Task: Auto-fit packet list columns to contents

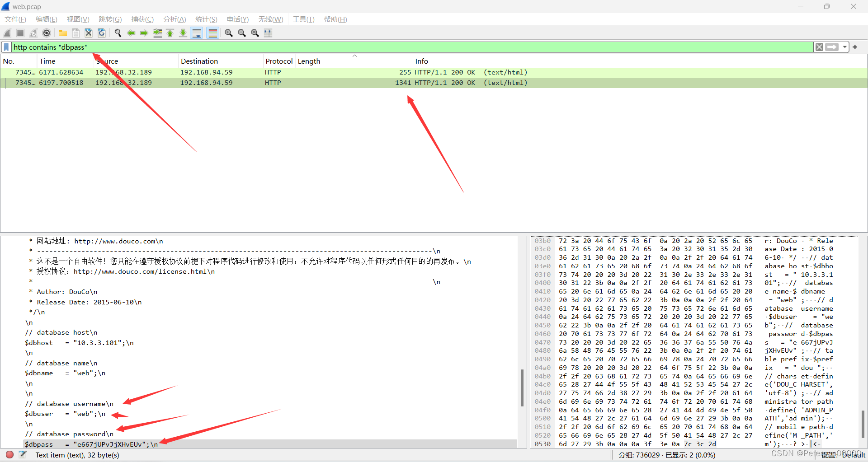Action: pyautogui.click(x=268, y=33)
